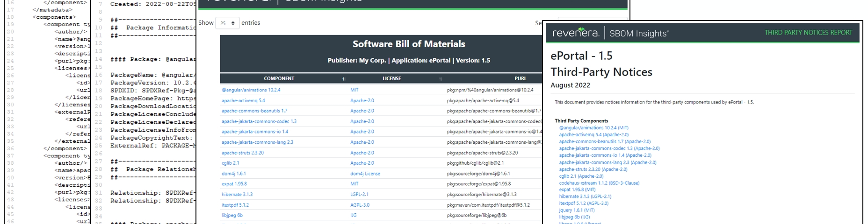Click the August 2022 date text

pos(570,85)
